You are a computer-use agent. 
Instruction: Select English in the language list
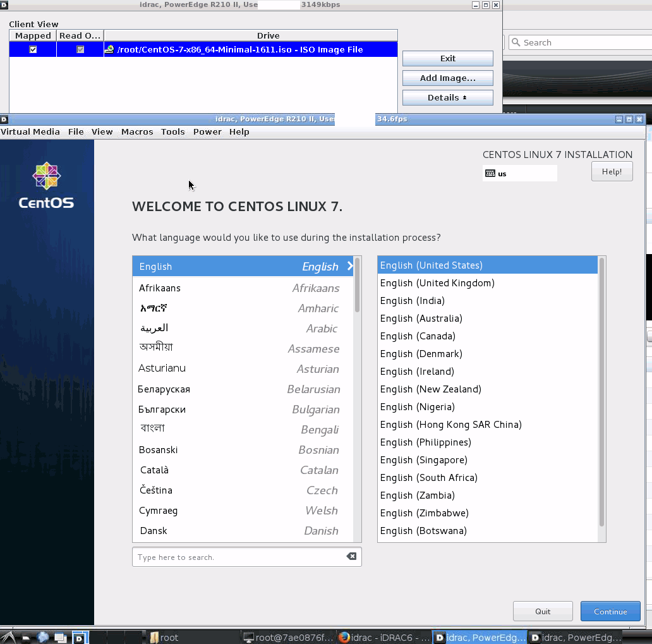[243, 266]
